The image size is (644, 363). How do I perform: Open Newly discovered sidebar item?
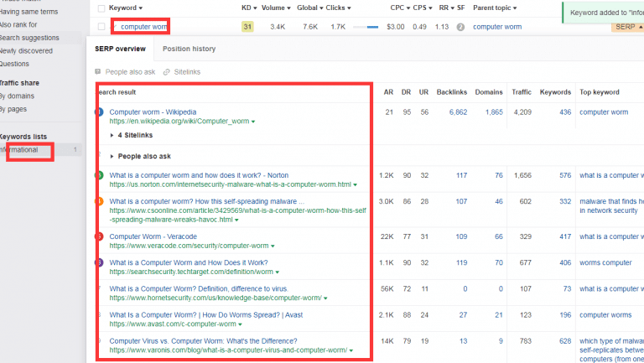coord(26,51)
